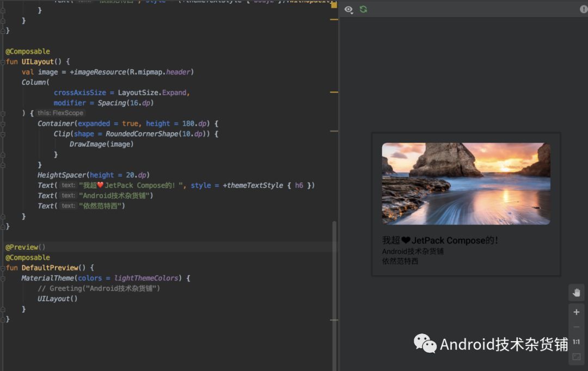Collapse the UILayout function fold marker
588x371 pixels.
pyautogui.click(x=3, y=62)
